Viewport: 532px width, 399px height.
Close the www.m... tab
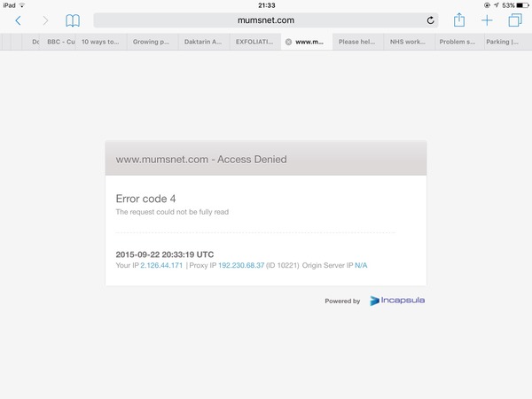pos(288,42)
